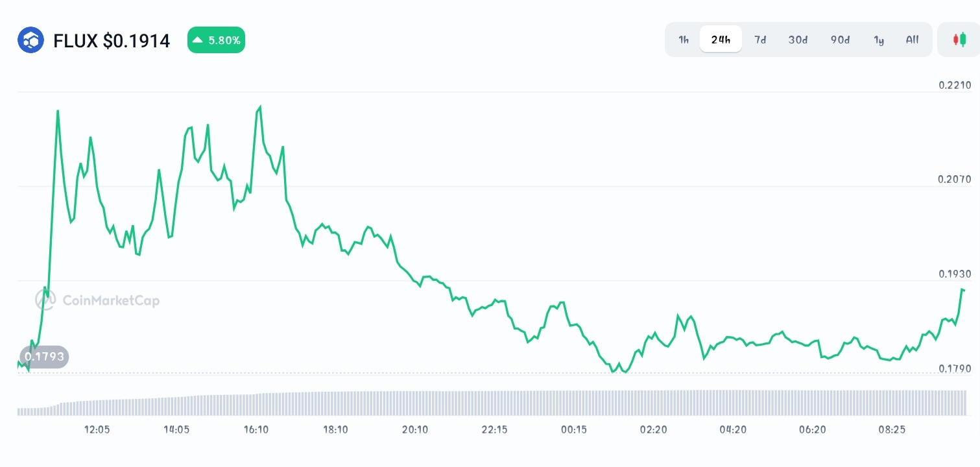View the 1y price history
This screenshot has width=980, height=467.
point(879,40)
